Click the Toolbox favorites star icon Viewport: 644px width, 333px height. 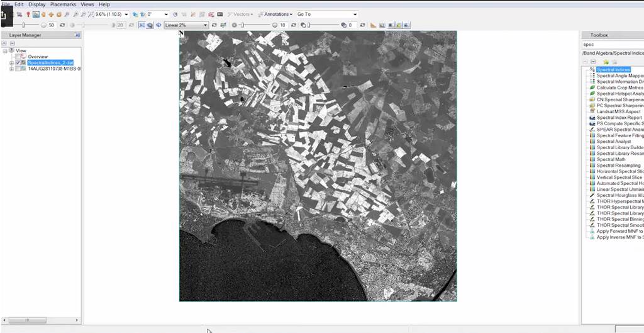(606, 62)
